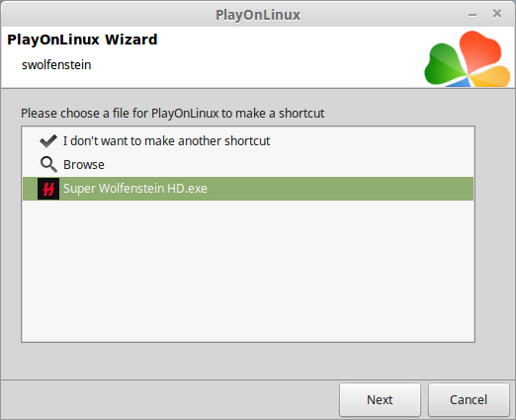
Task: Proceed with the Next button
Action: 380,400
